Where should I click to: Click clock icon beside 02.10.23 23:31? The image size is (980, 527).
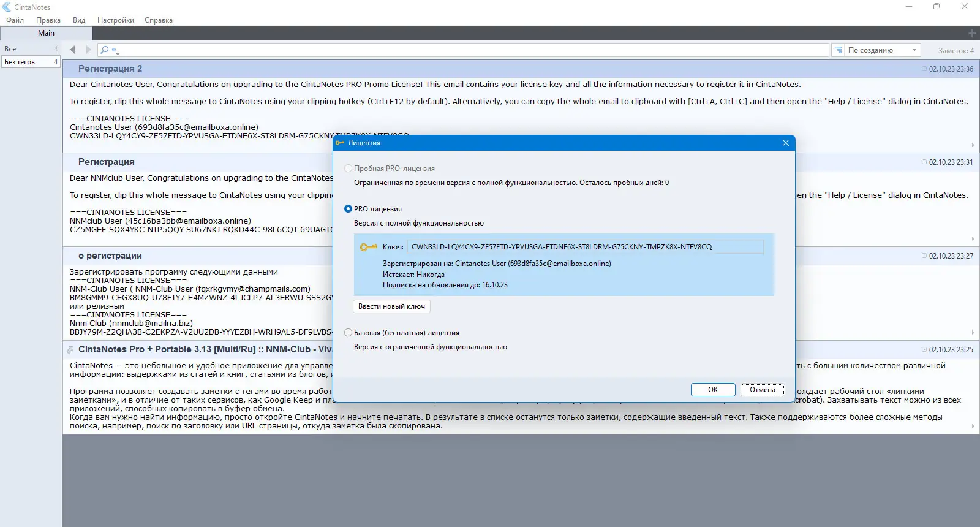(924, 162)
